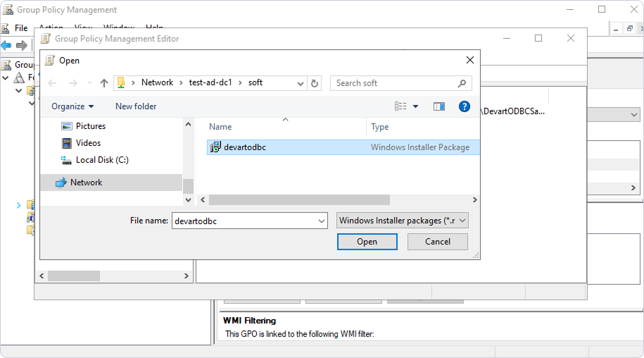644x358 pixels.
Task: Restore down the inner MDI window
Action: [x=630, y=29]
